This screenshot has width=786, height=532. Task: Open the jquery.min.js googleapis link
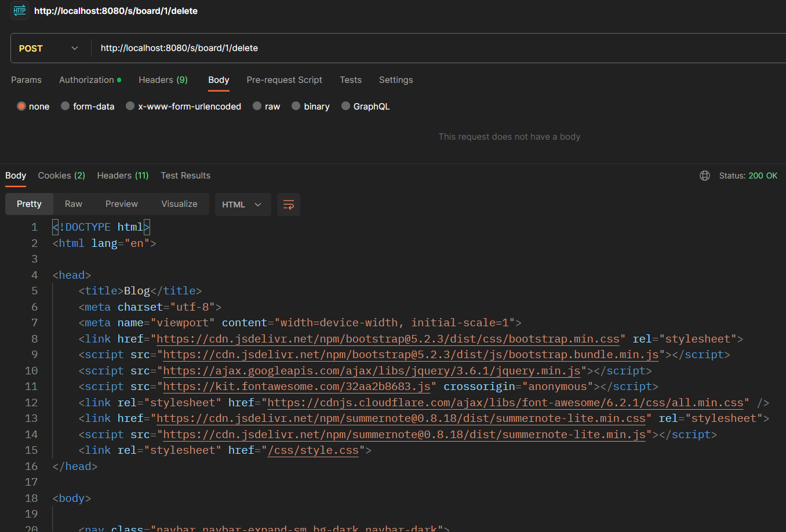(372, 371)
